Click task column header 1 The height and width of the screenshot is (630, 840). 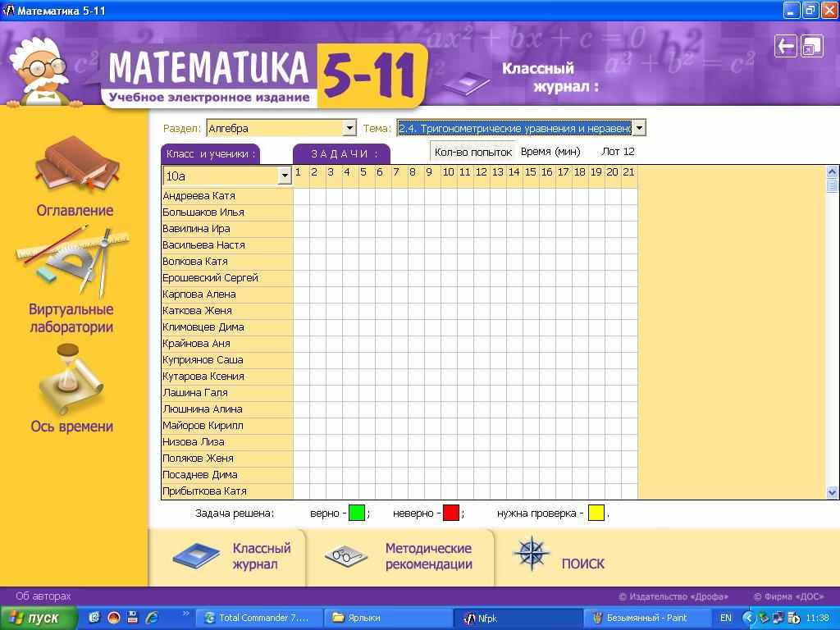[299, 172]
